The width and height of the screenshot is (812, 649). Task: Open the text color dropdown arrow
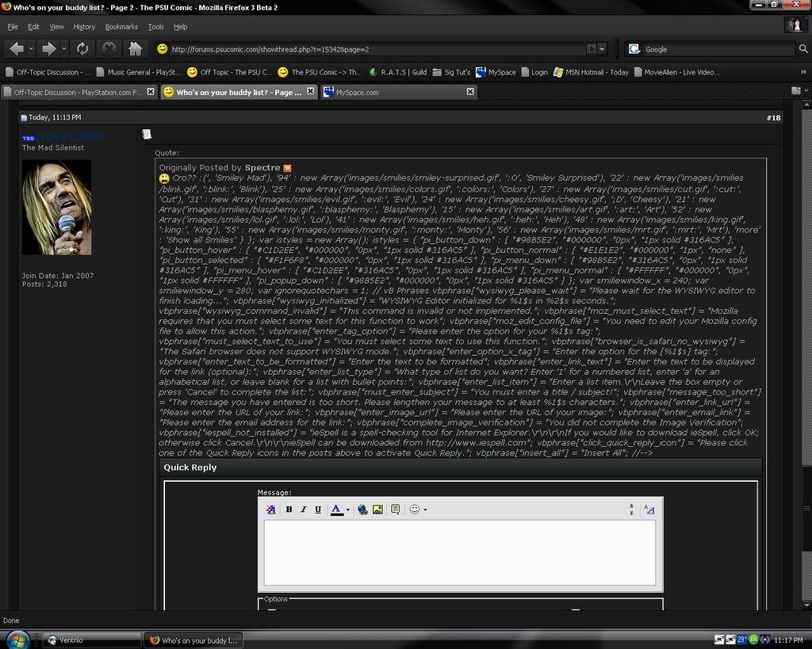pos(348,510)
